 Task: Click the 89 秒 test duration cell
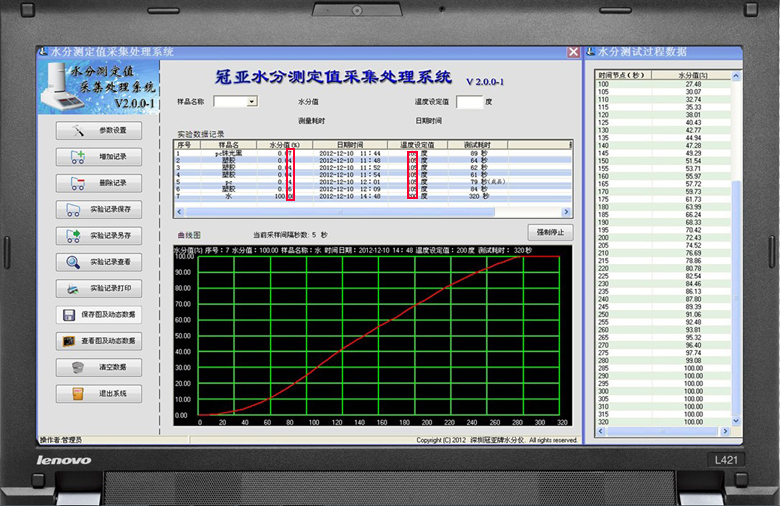pyautogui.click(x=479, y=153)
